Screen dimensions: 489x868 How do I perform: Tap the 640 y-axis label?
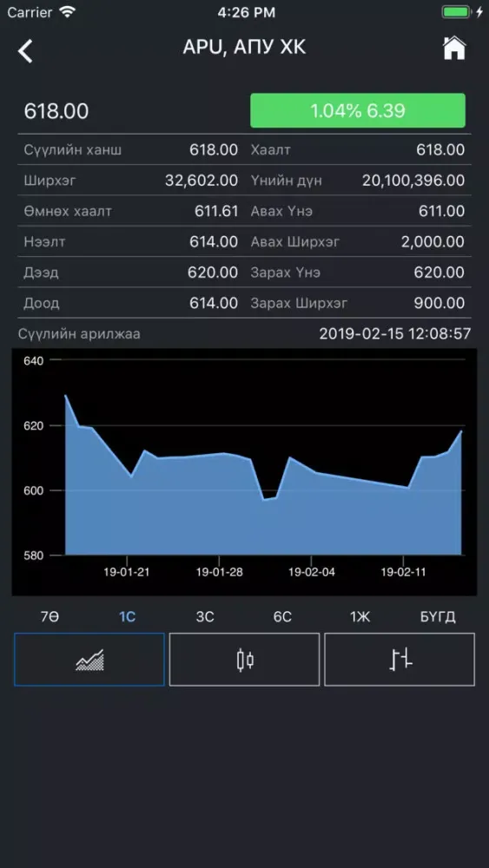point(33,360)
